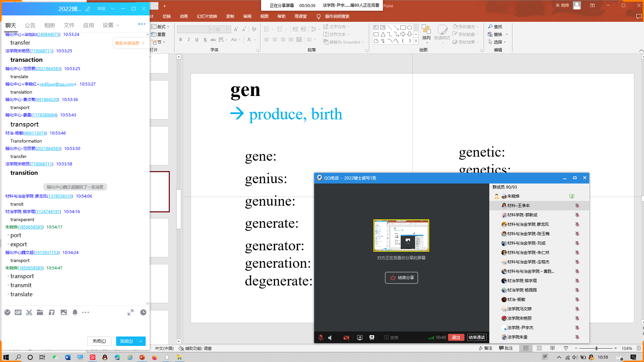Click the GIF button in chat toolbar
The height and width of the screenshot is (362, 644).
coord(18,312)
